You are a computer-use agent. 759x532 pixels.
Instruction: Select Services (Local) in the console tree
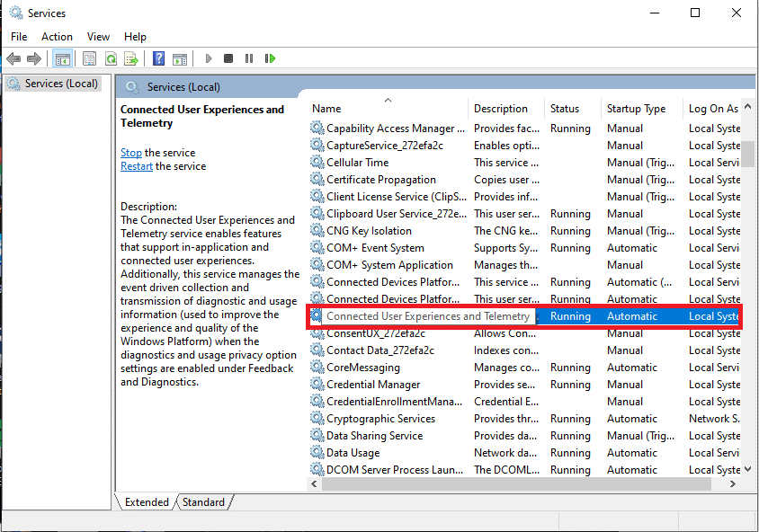click(x=61, y=84)
